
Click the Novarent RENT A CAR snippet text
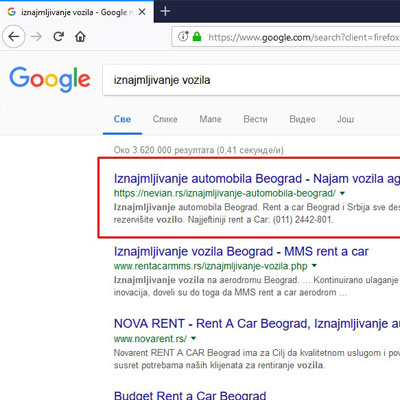(257, 359)
